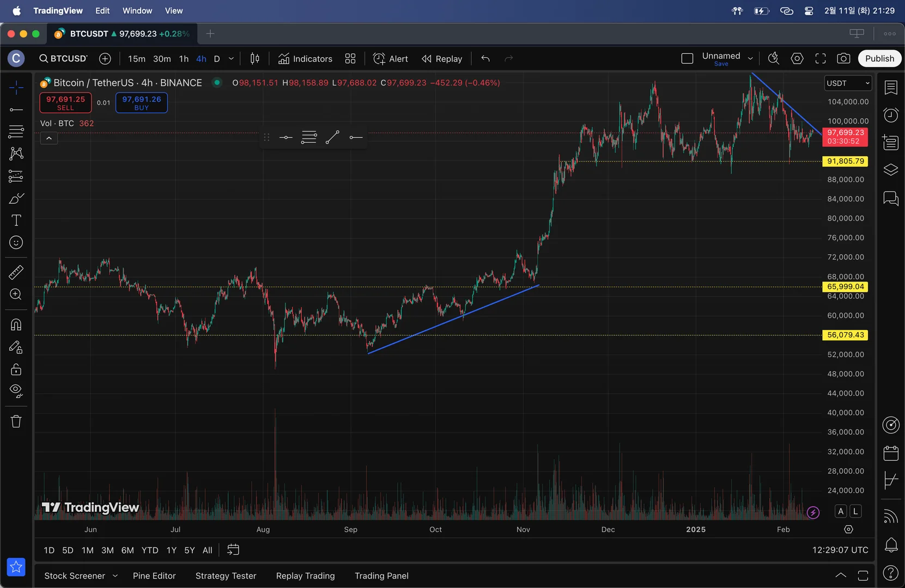Open the Unnamed layout dropdown arrow
Screen dimensions: 905x588
point(750,59)
